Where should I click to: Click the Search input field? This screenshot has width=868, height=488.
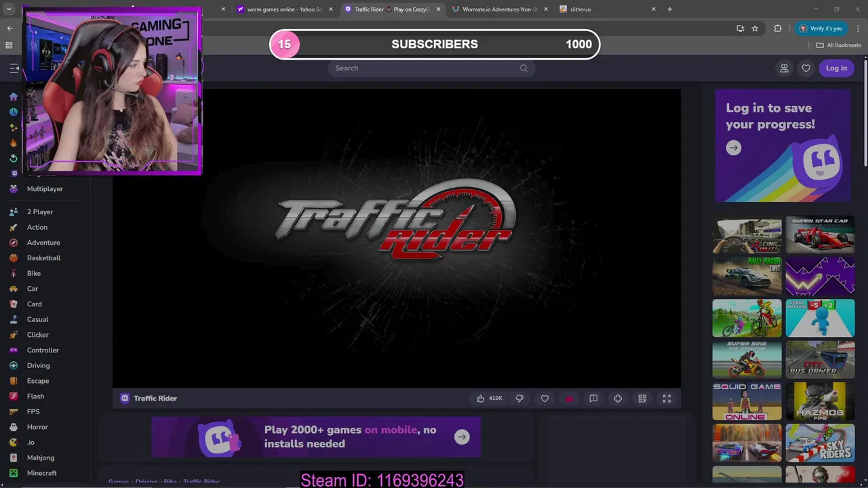(x=431, y=68)
